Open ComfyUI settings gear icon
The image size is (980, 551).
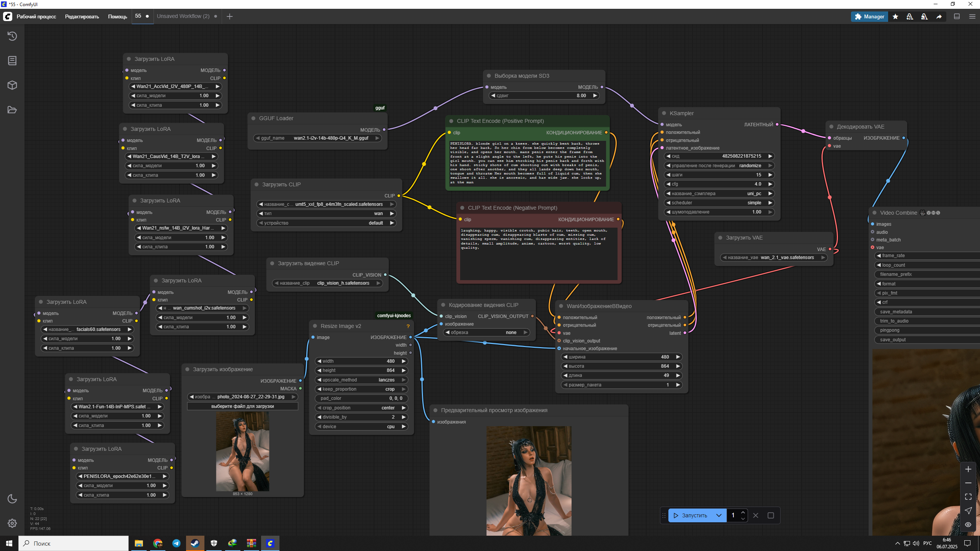point(12,523)
